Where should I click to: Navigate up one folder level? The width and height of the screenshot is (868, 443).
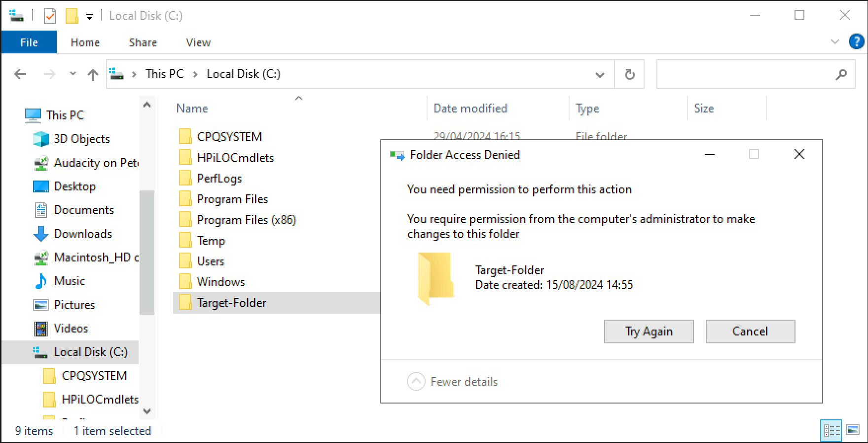click(93, 74)
